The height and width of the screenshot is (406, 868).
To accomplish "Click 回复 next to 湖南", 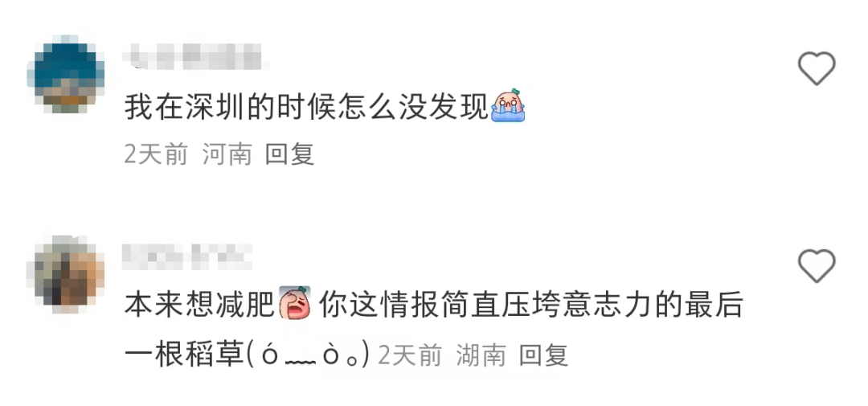I will tap(543, 355).
